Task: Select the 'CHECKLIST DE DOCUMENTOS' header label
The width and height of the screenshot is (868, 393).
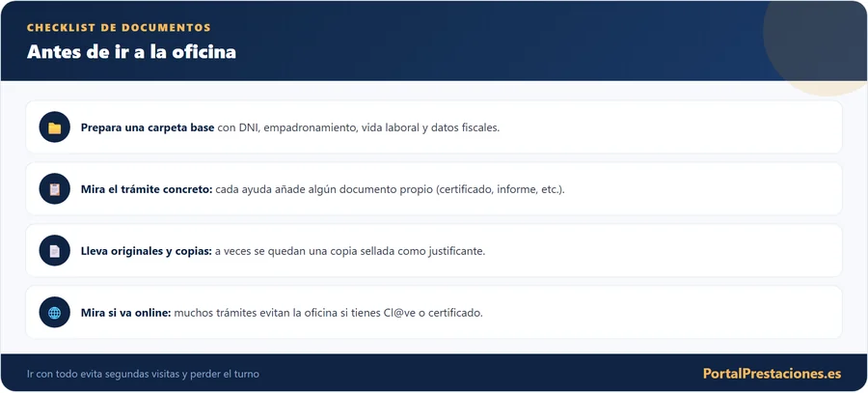Action: (119, 28)
